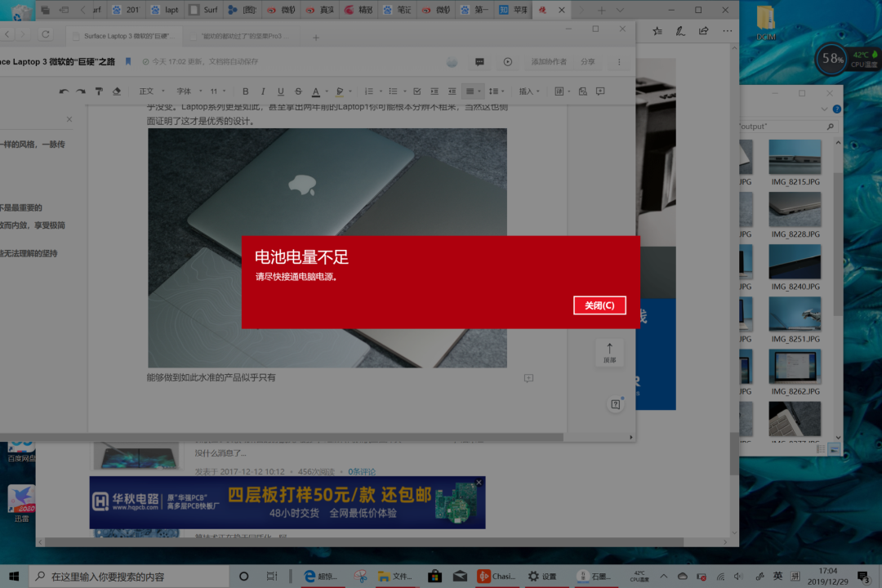Click the taskbar search box

click(x=129, y=577)
